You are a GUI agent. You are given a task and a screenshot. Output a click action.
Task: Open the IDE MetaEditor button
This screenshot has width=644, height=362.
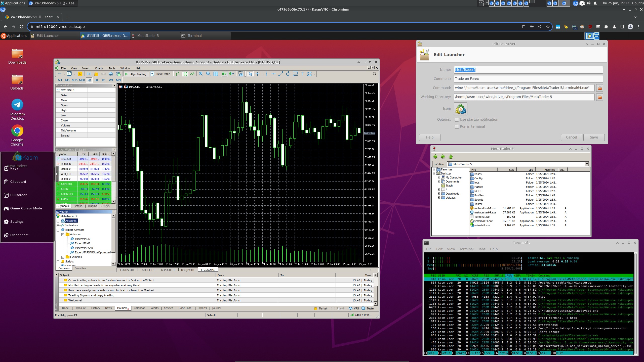(x=89, y=74)
